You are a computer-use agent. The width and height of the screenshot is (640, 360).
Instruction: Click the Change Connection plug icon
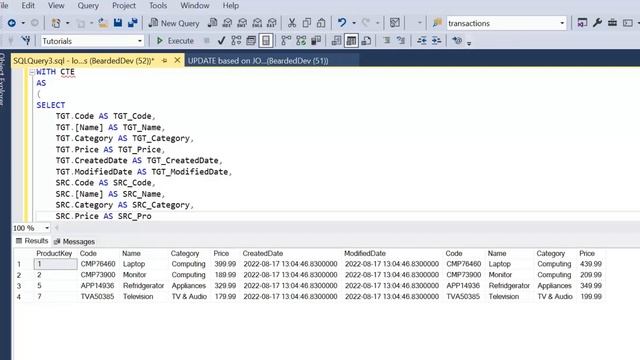[x=26, y=40]
